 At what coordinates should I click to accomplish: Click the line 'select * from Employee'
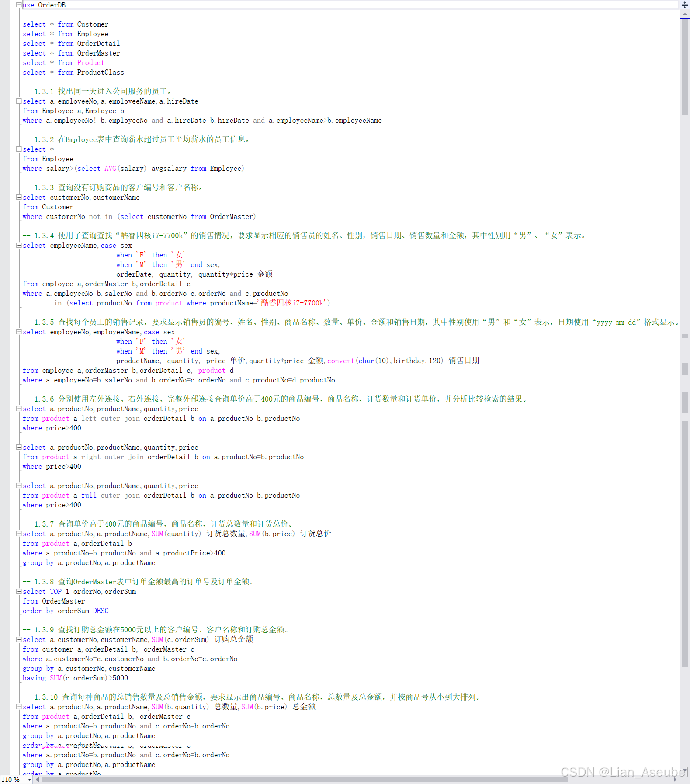click(66, 34)
